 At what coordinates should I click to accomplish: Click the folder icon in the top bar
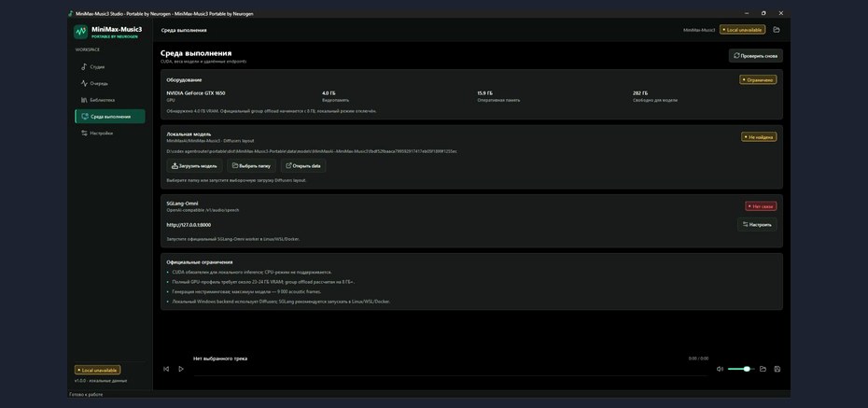pyautogui.click(x=777, y=30)
